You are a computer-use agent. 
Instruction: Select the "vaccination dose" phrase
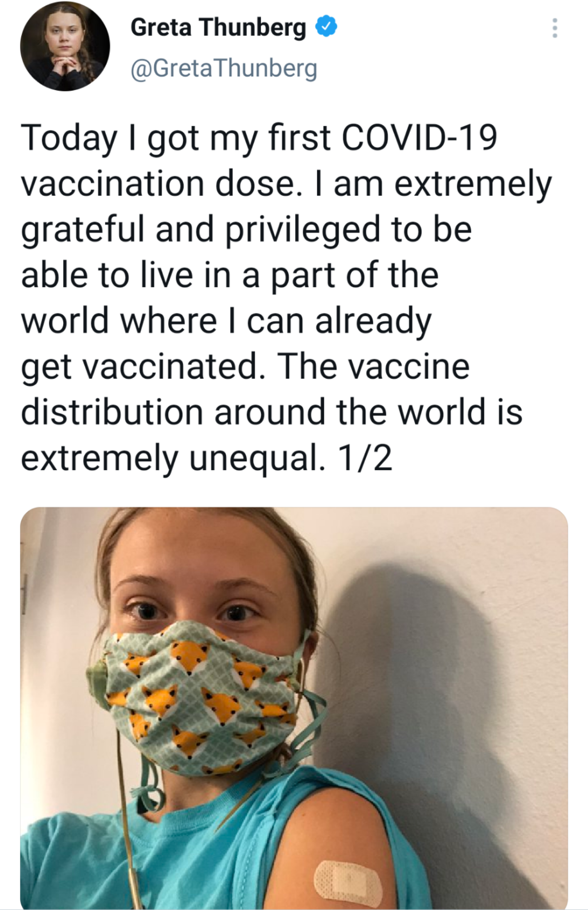point(157,184)
